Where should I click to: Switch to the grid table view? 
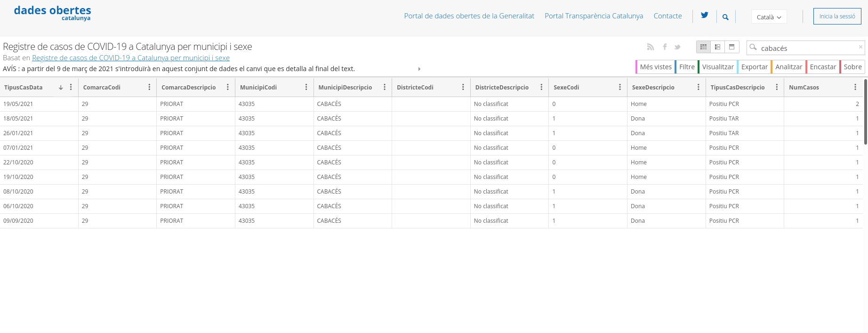click(x=703, y=47)
